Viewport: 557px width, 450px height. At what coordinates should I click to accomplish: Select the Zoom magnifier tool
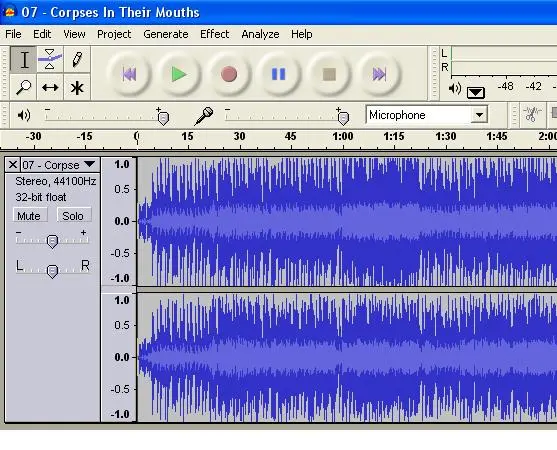[x=24, y=87]
